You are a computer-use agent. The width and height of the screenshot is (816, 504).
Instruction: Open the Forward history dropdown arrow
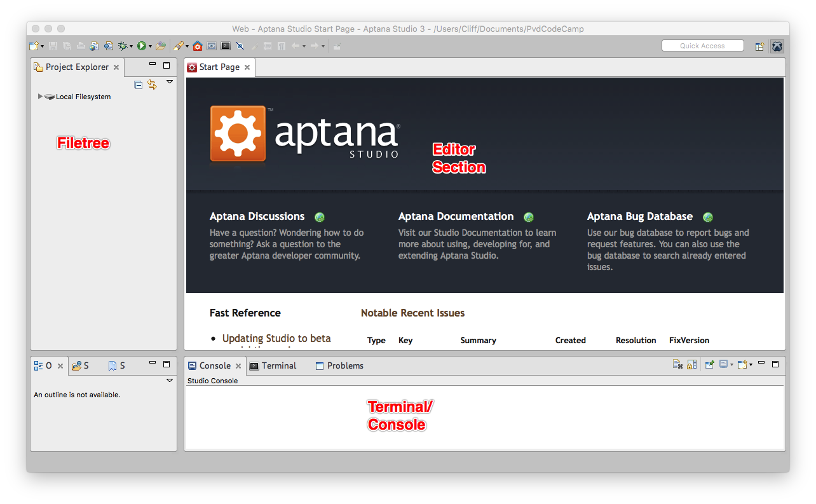click(323, 46)
